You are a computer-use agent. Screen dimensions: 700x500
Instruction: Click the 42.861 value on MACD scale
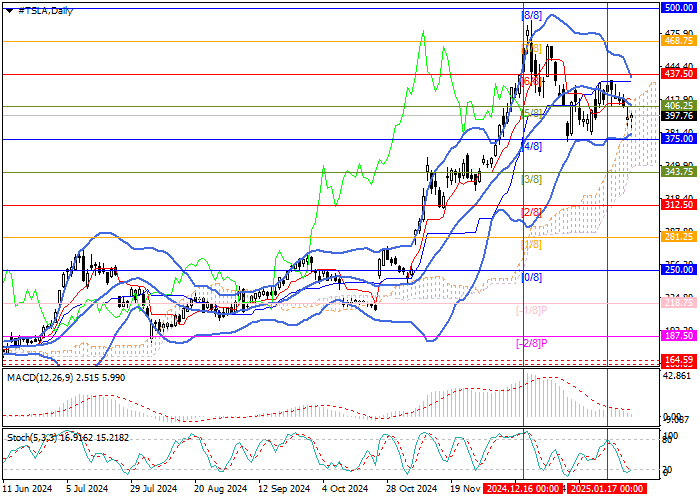pyautogui.click(x=678, y=374)
